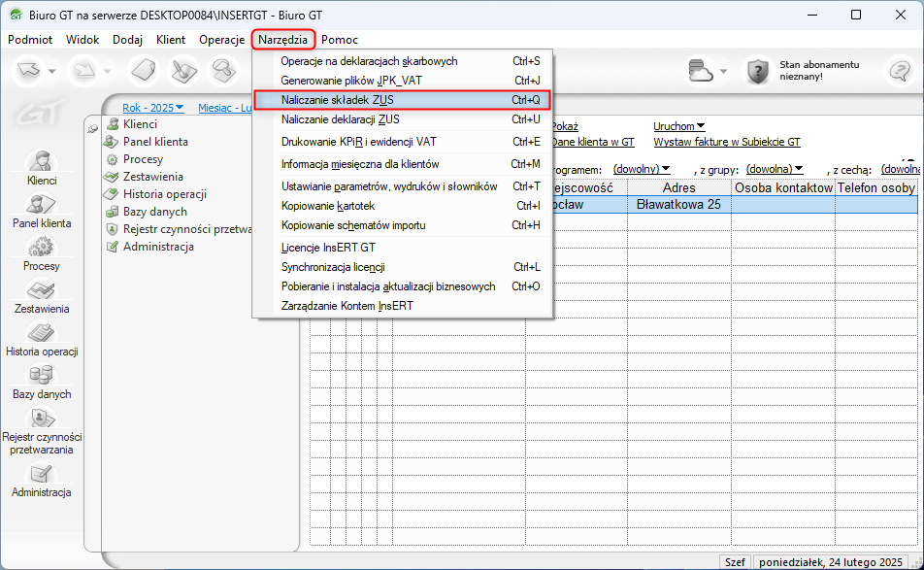This screenshot has height=570, width=924.
Task: Open Rejestr czynności przetwarzania sidebar icon
Action: click(x=41, y=418)
